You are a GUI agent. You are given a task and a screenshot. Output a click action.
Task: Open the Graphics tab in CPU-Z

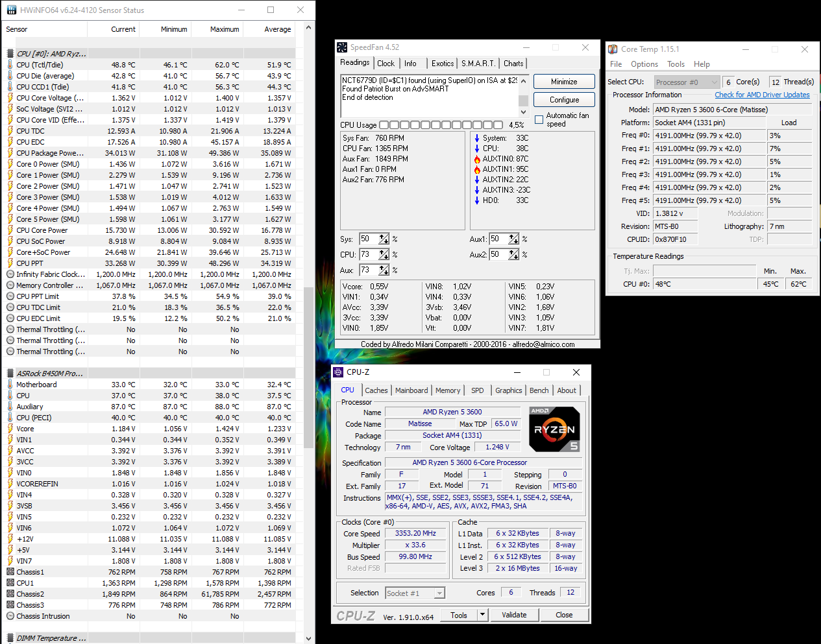tap(508, 390)
